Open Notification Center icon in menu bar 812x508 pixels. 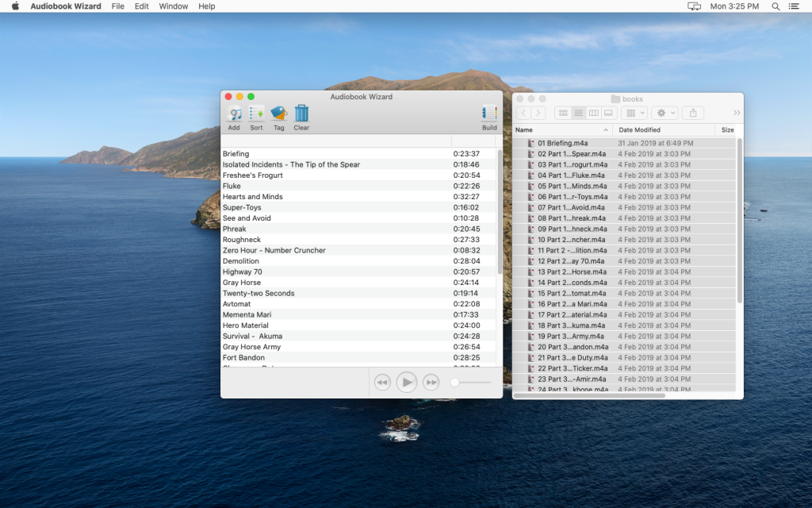tap(794, 6)
